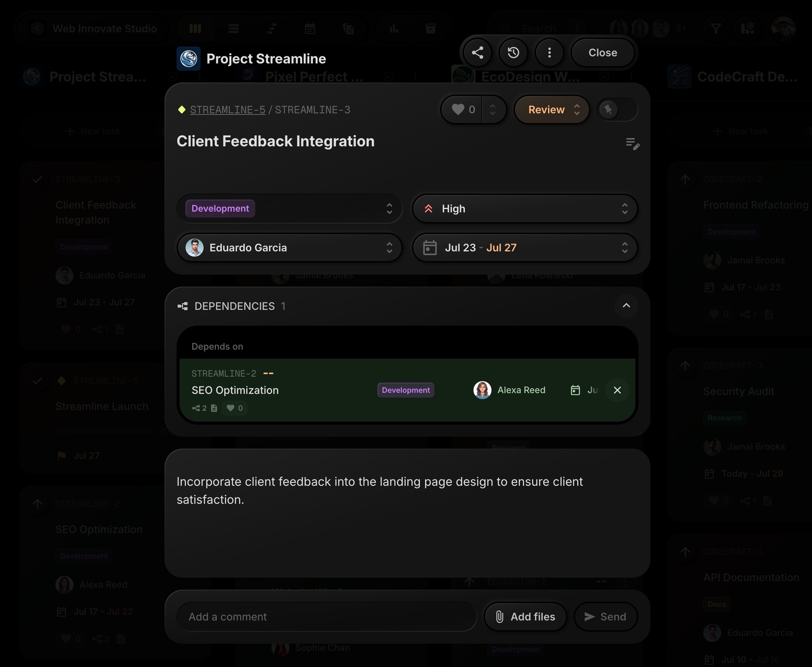Close the task dialog

[603, 53]
